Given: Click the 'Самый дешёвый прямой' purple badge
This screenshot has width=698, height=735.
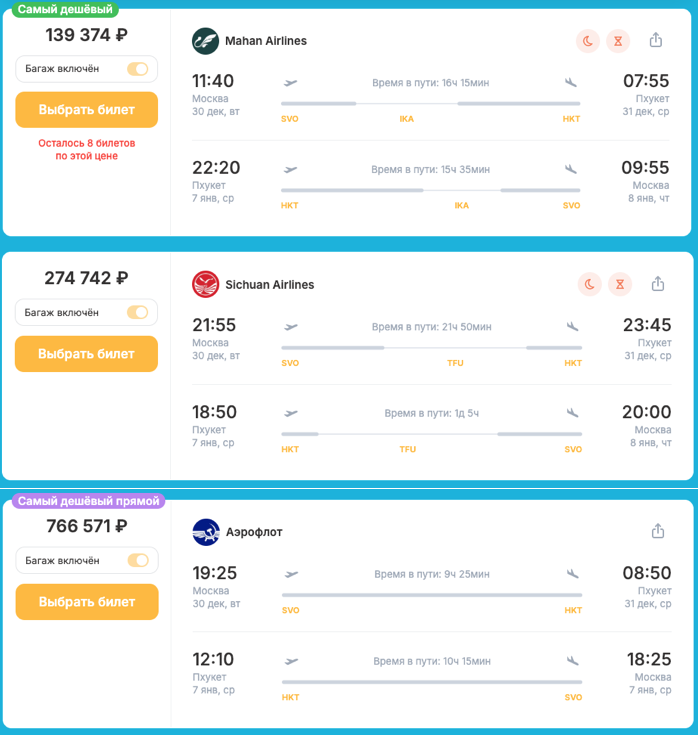Looking at the screenshot, I should [89, 501].
